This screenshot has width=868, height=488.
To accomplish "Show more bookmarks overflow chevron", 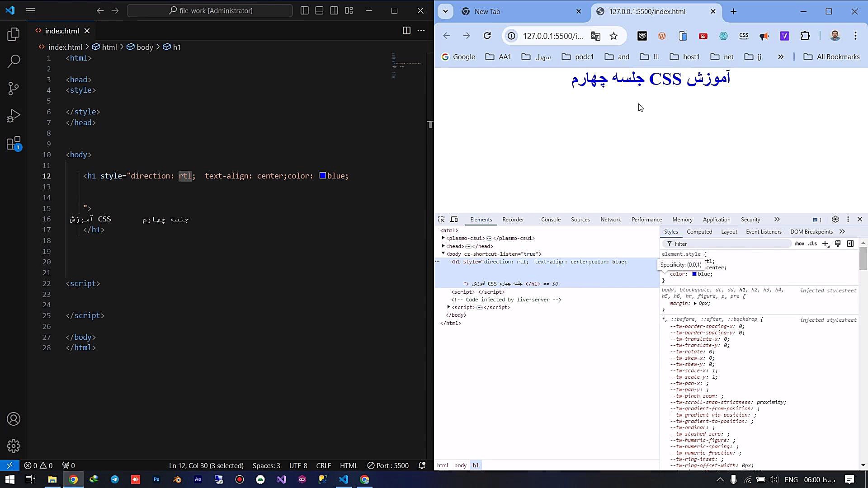I will tap(780, 57).
